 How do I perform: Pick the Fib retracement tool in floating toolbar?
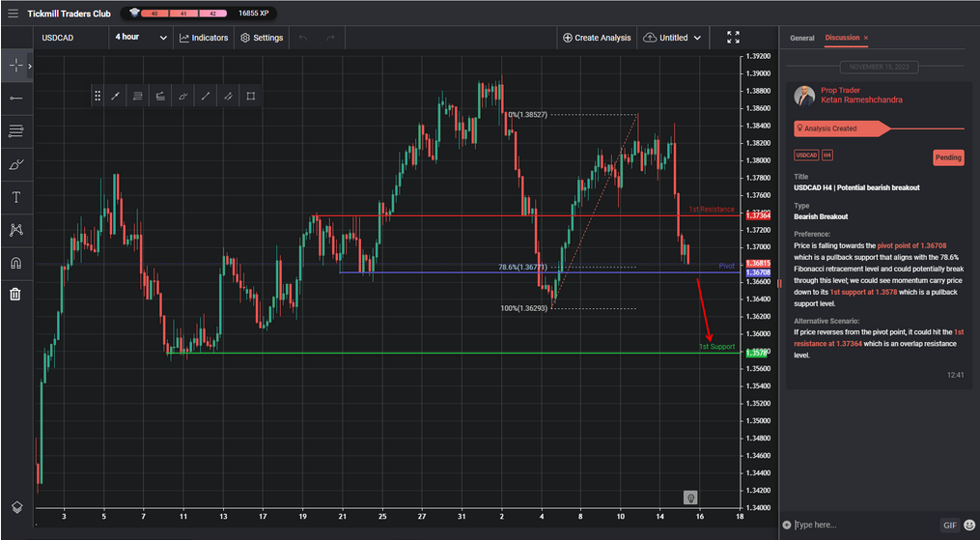coord(138,97)
